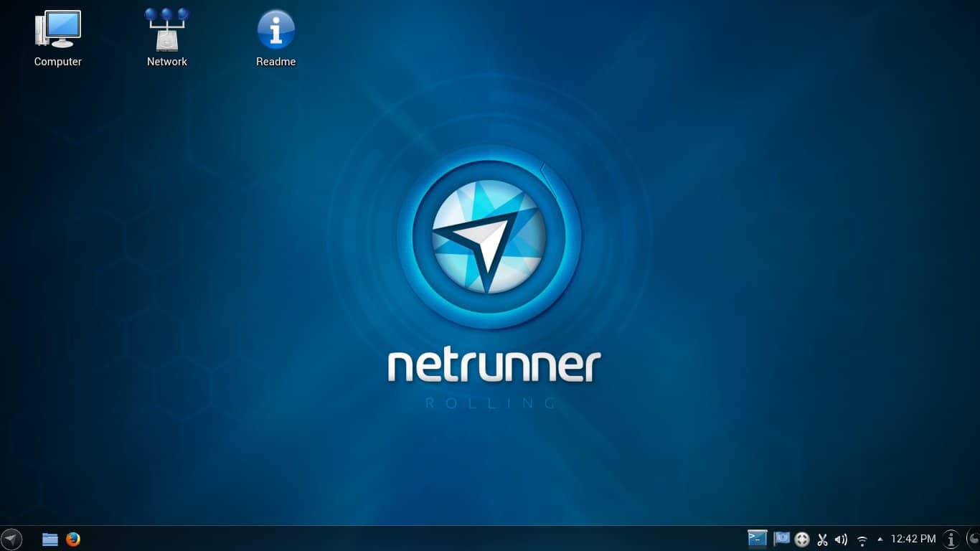
Task: Launch Firefox from the panel
Action: [x=73, y=540]
